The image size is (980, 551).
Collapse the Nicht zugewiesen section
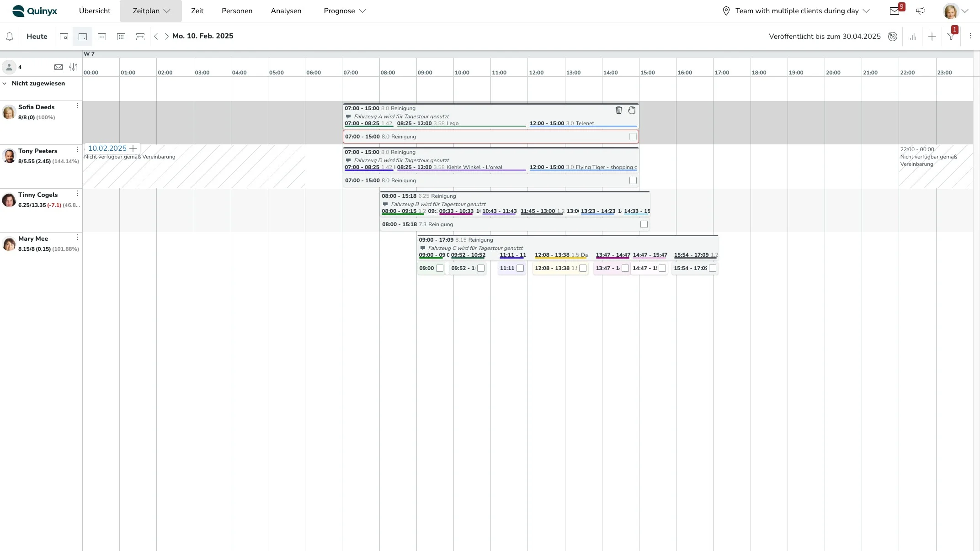5,84
